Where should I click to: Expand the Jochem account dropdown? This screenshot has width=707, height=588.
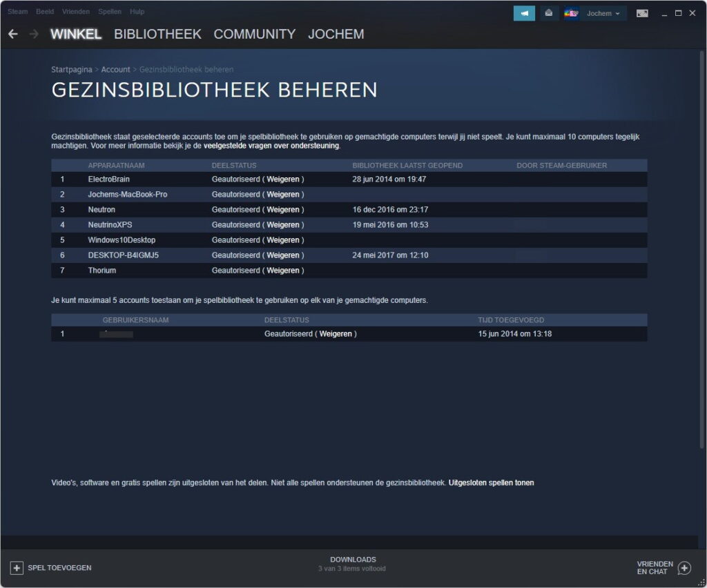point(603,14)
